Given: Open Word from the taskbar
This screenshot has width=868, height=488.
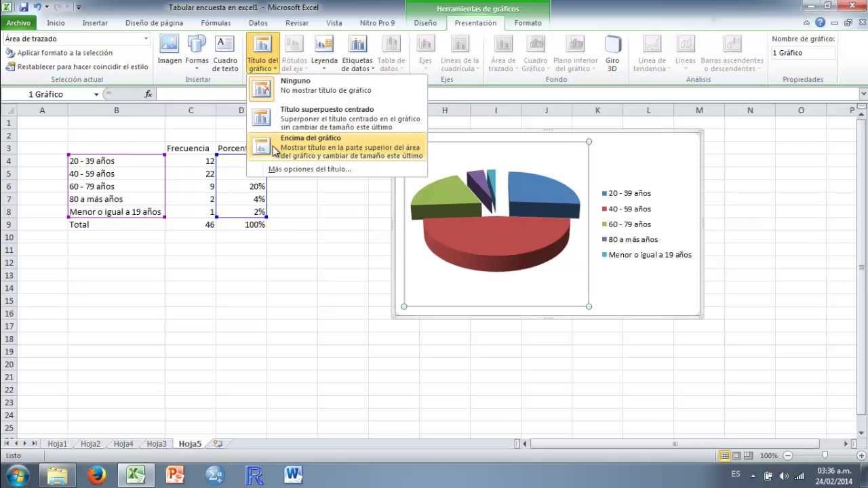Looking at the screenshot, I should (293, 475).
